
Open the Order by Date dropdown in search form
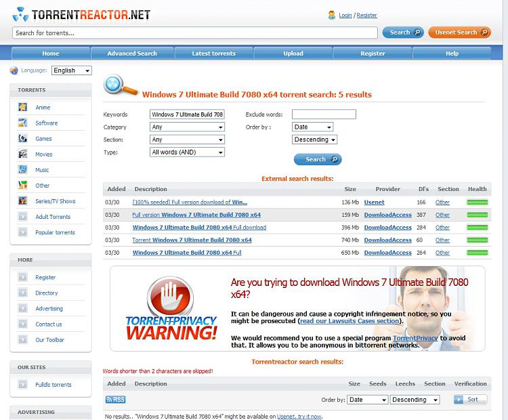[313, 127]
